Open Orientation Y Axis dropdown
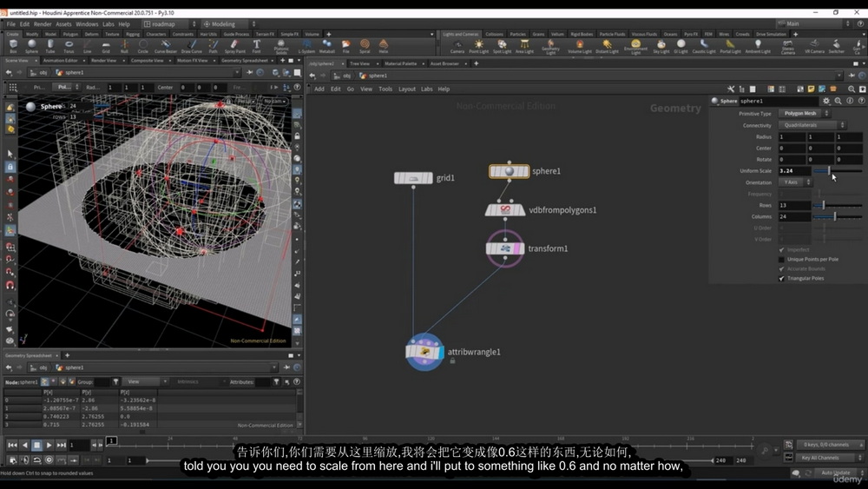Viewport: 868px width, 489px height. pyautogui.click(x=795, y=182)
